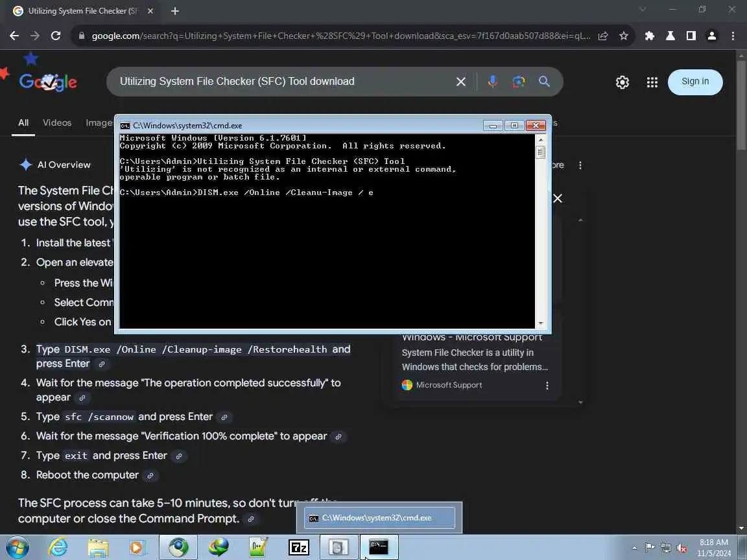Screen dimensions: 747x560
Task: Click the address bar URL
Action: [340, 36]
